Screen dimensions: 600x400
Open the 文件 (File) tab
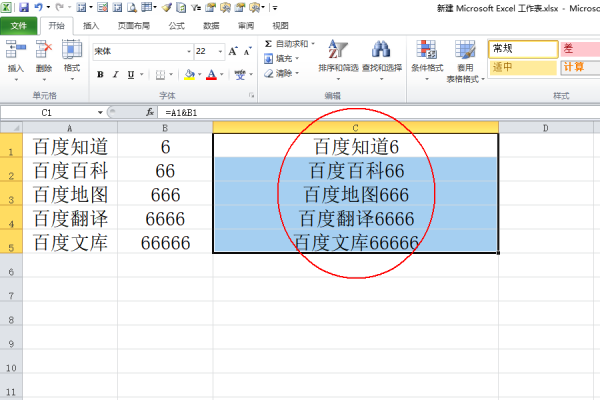19,26
